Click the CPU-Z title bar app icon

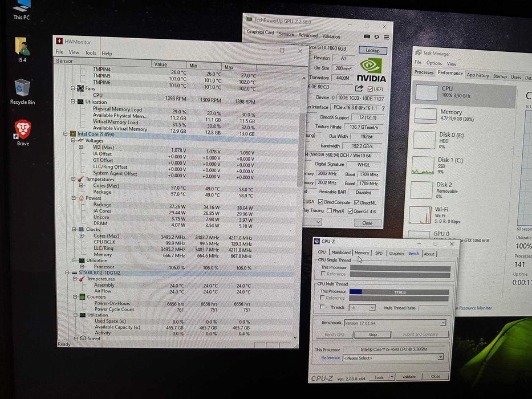click(316, 241)
